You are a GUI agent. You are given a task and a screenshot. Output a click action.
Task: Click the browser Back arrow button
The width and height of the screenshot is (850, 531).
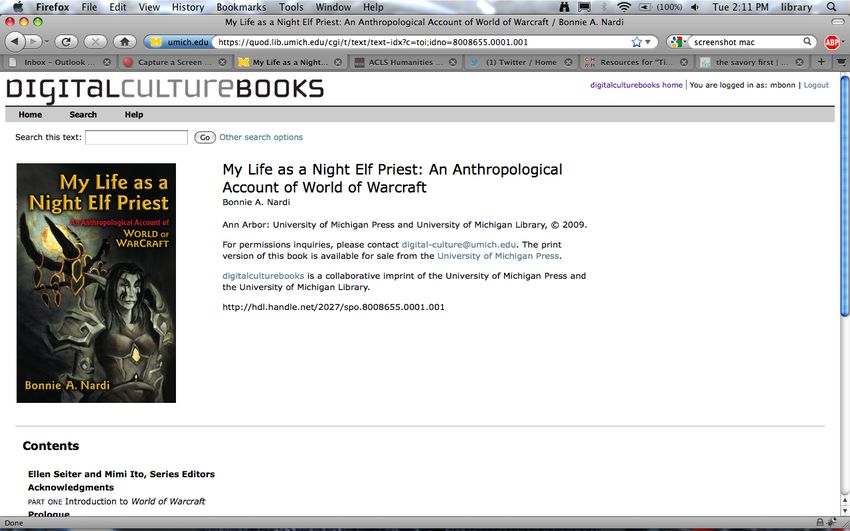click(15, 42)
